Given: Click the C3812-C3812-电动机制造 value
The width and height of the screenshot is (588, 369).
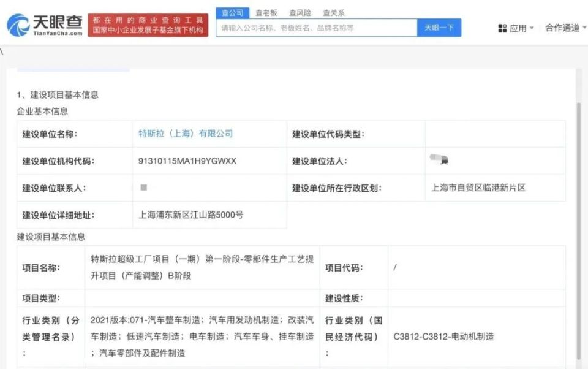Looking at the screenshot, I should [443, 337].
